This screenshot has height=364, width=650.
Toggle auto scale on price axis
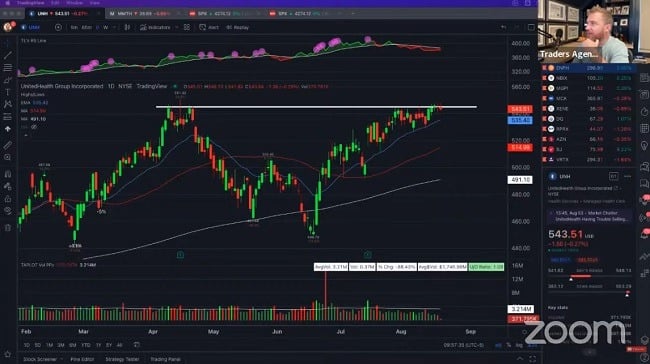(x=532, y=345)
